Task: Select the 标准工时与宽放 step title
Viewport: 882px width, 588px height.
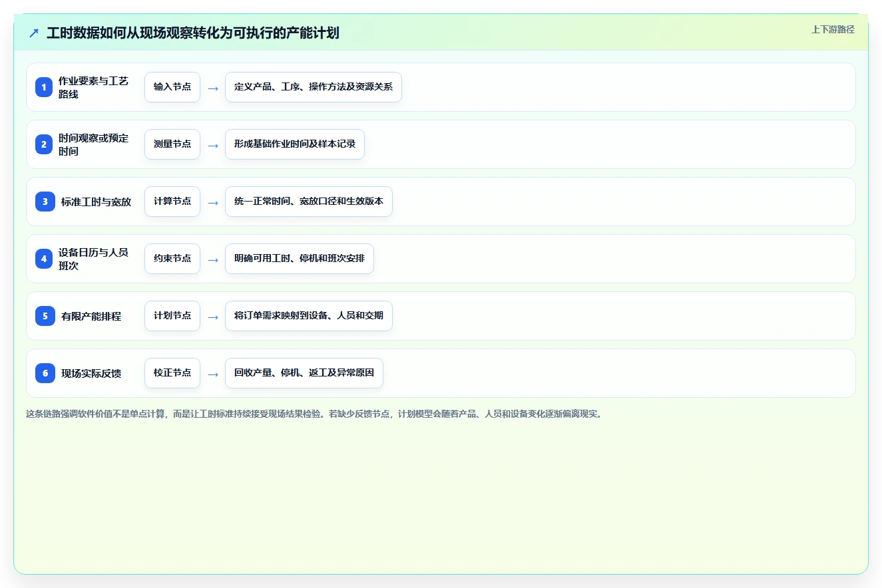Action: pyautogui.click(x=96, y=202)
